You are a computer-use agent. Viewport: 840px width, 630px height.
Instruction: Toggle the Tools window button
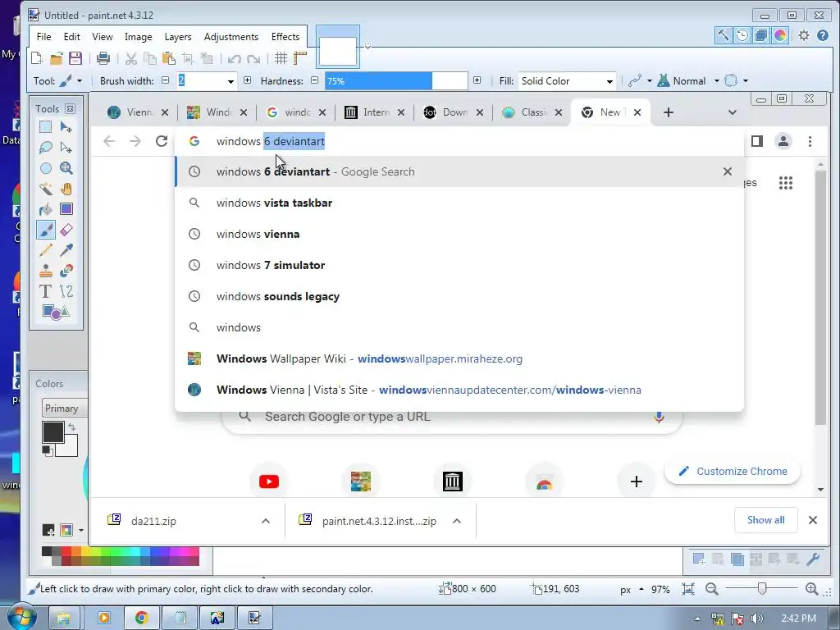[x=723, y=35]
